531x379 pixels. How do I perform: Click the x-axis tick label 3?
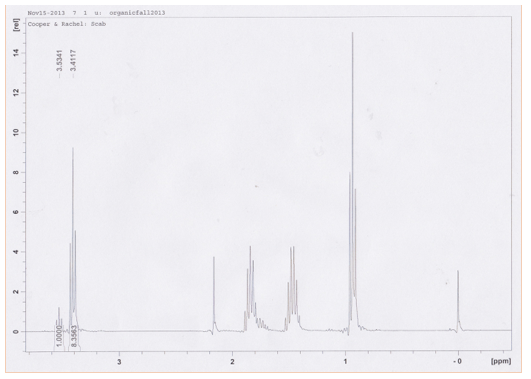[x=119, y=362]
